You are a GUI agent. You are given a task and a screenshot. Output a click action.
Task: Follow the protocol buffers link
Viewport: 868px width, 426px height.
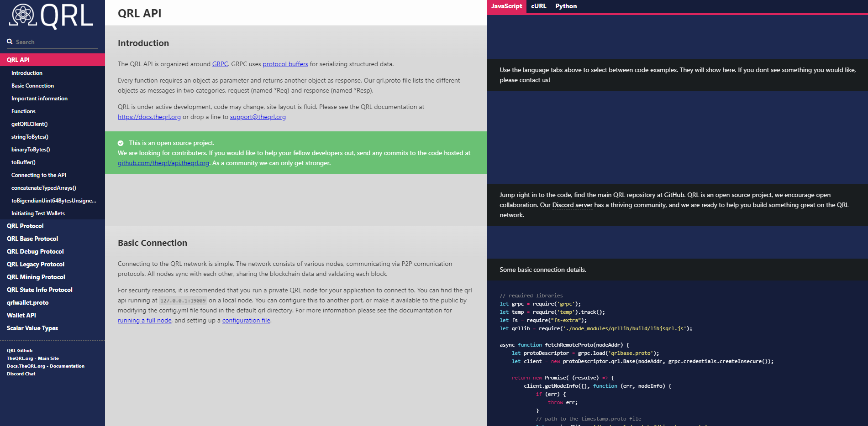tap(285, 64)
